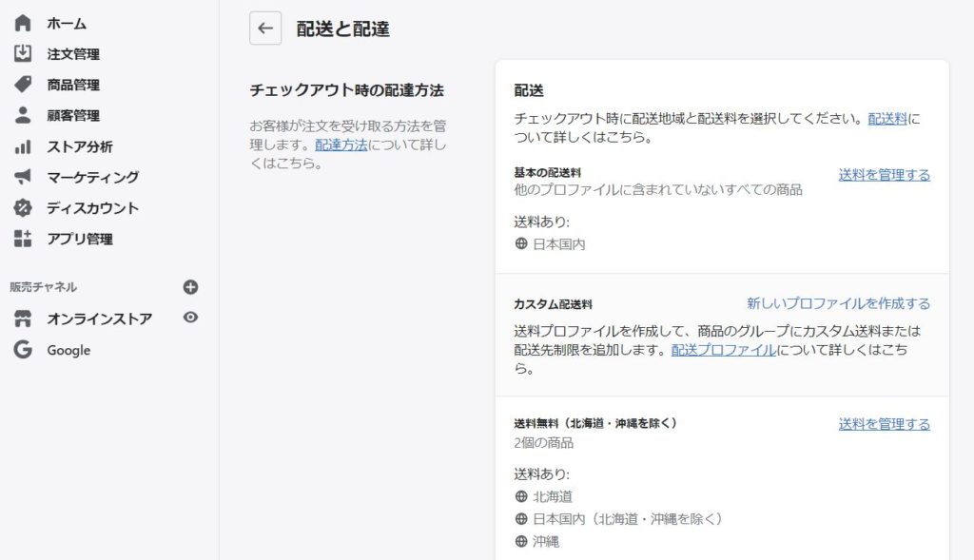Image resolution: width=974 pixels, height=560 pixels.
Task: Click the Marketing megaphone icon (マーケティング)
Action: click(23, 177)
